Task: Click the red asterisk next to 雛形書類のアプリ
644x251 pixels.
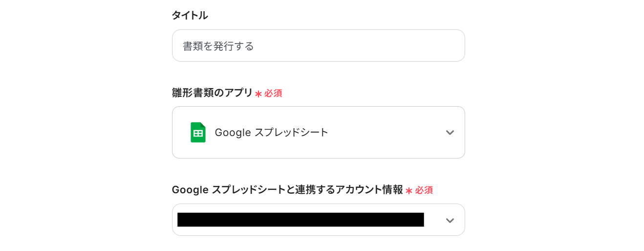Action: (258, 94)
